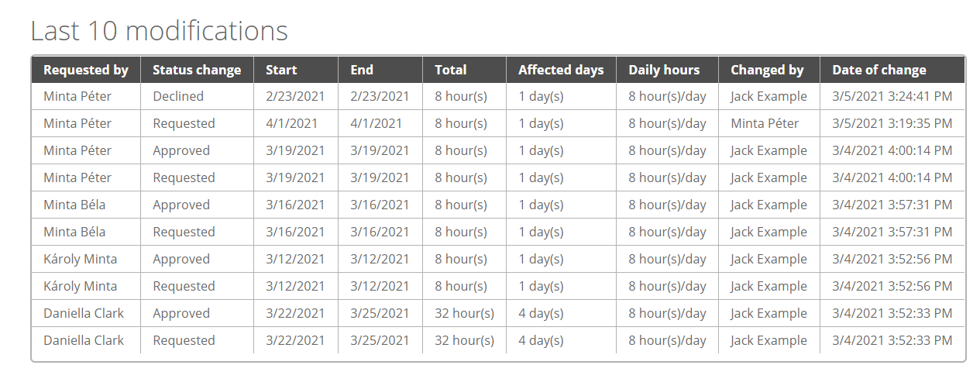Sort by the "Date of change" header
Image resolution: width=980 pixels, height=372 pixels.
[879, 70]
